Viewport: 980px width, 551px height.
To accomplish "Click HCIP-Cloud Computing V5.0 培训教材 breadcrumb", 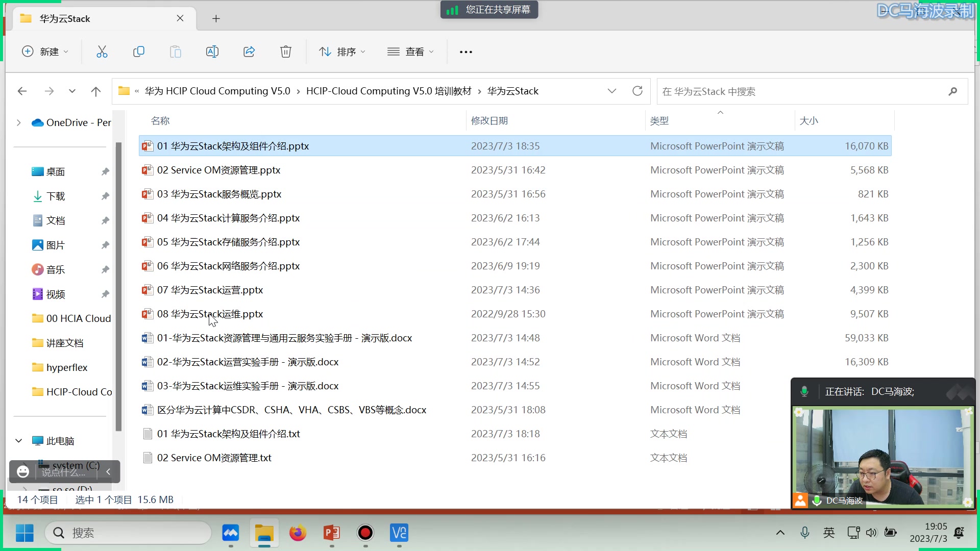I will click(388, 91).
